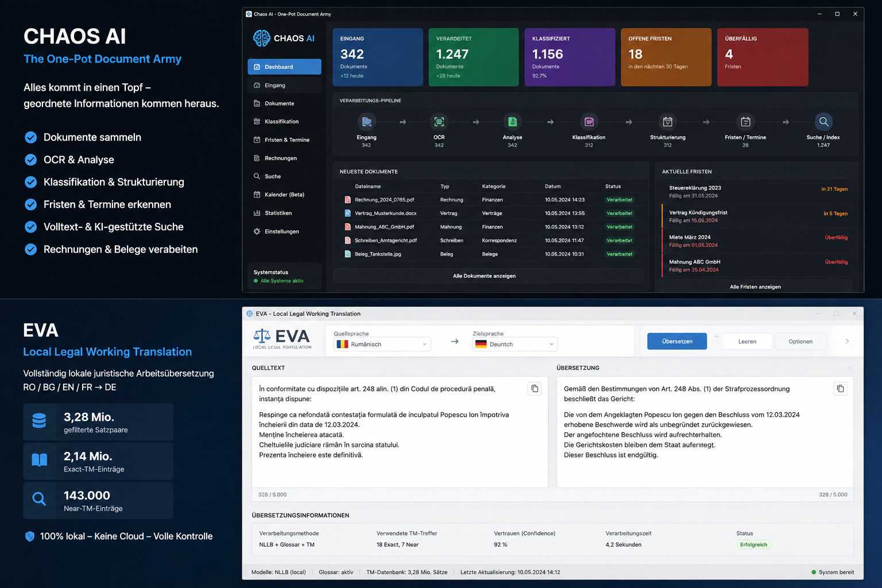Image resolution: width=882 pixels, height=588 pixels.
Task: Click the Übersetzen button
Action: point(677,342)
